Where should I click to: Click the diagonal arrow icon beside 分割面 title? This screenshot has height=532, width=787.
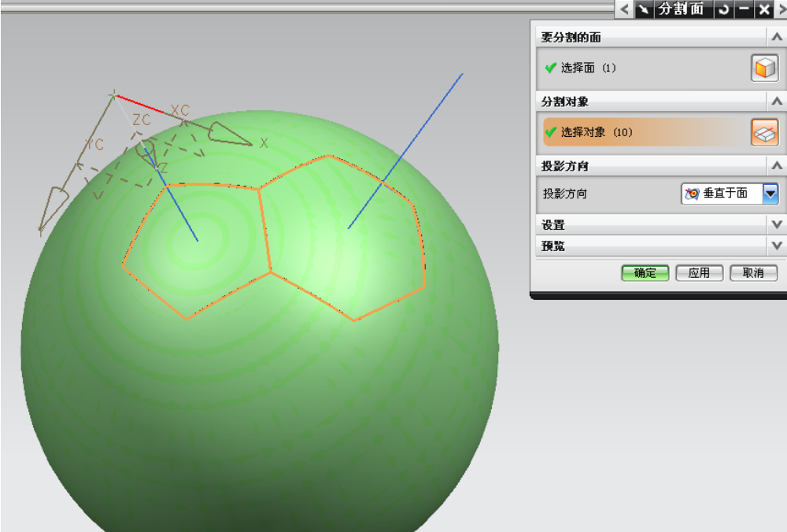coord(644,9)
